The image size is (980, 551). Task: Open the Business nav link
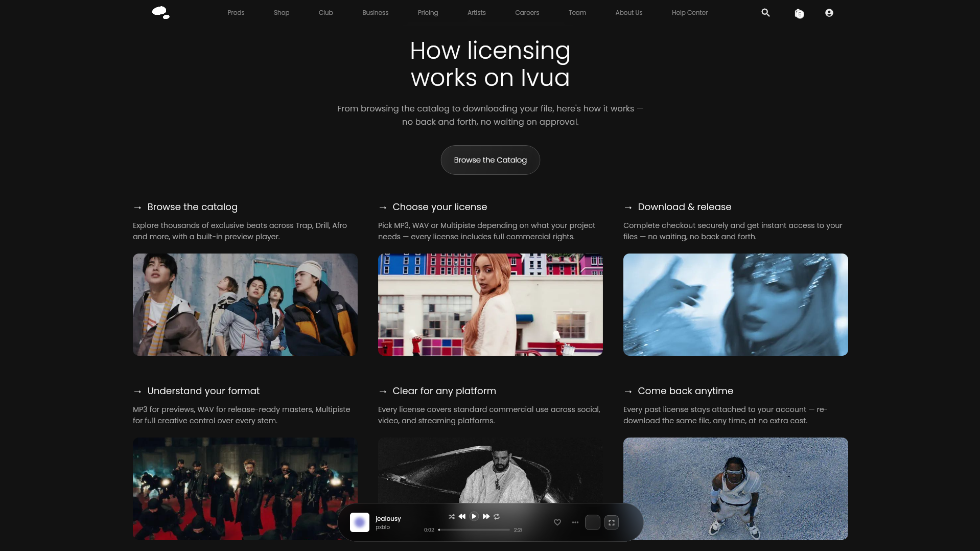[x=376, y=13]
